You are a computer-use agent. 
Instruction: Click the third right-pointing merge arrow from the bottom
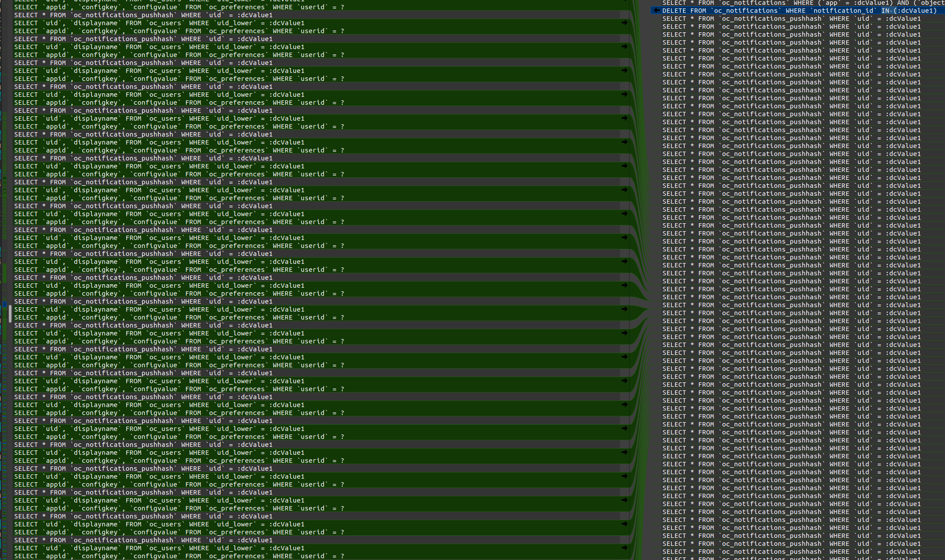[624, 500]
